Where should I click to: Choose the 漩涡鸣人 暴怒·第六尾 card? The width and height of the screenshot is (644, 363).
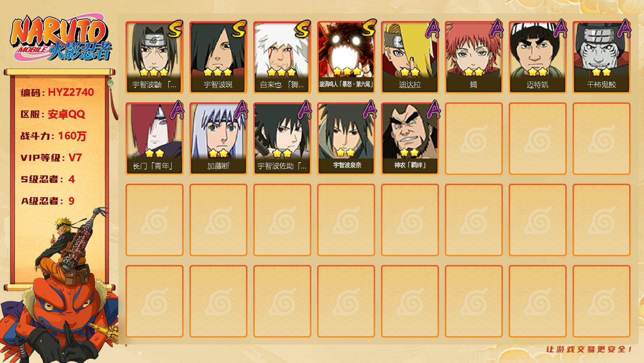(x=346, y=57)
